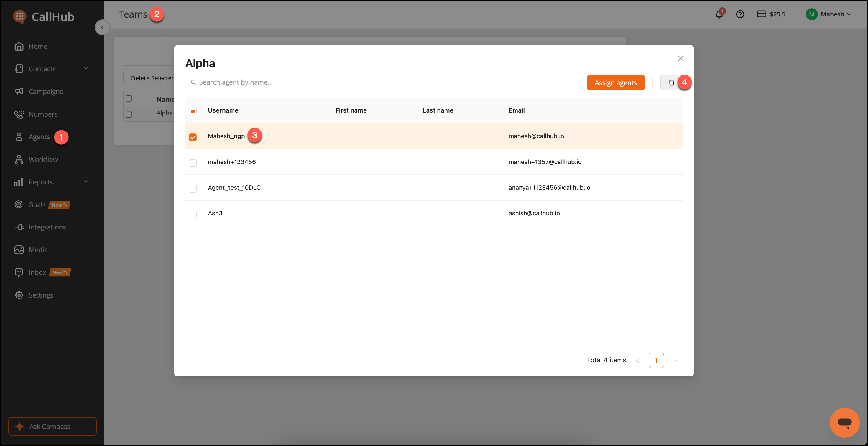Click the CallHub logo icon
The width and height of the screenshot is (868, 446).
click(19, 16)
